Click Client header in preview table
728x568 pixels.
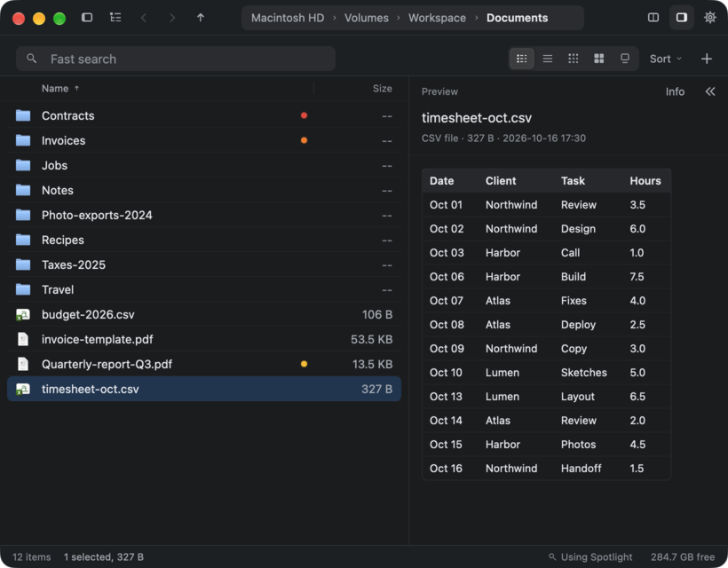[x=501, y=180]
